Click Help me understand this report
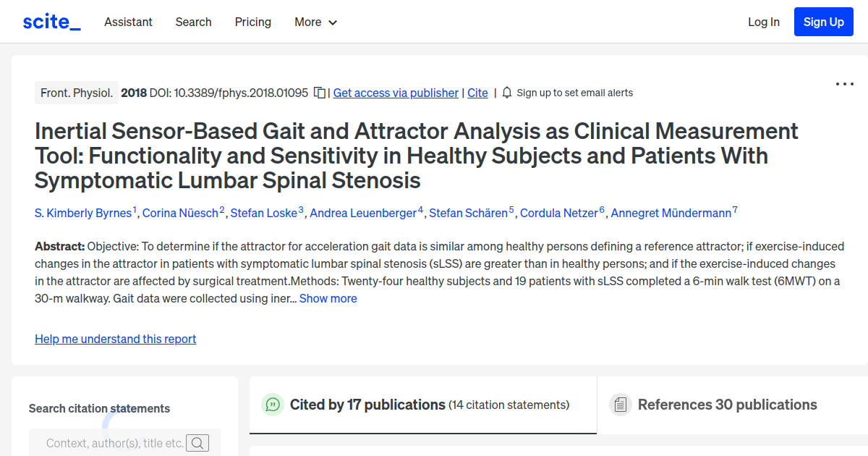 115,339
